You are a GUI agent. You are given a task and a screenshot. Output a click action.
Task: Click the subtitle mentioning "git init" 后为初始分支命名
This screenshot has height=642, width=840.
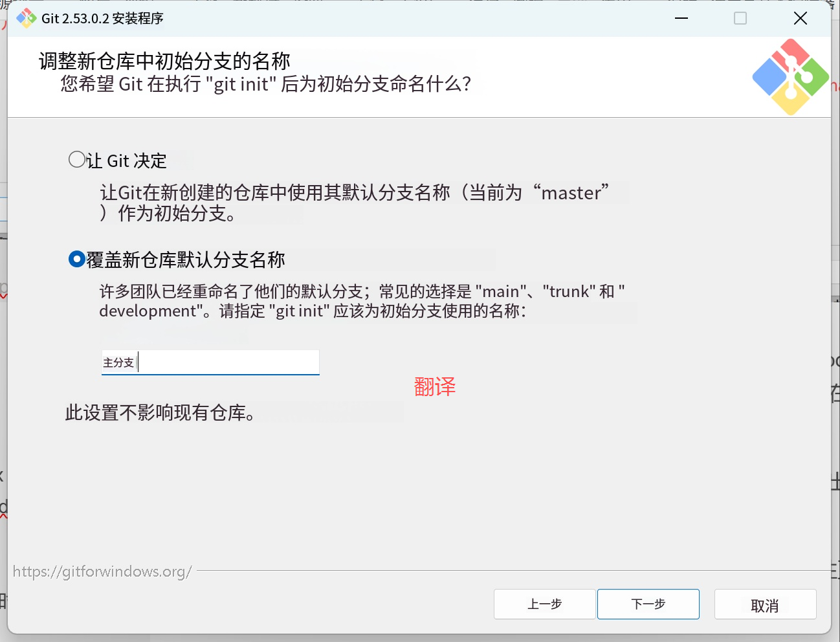point(266,84)
